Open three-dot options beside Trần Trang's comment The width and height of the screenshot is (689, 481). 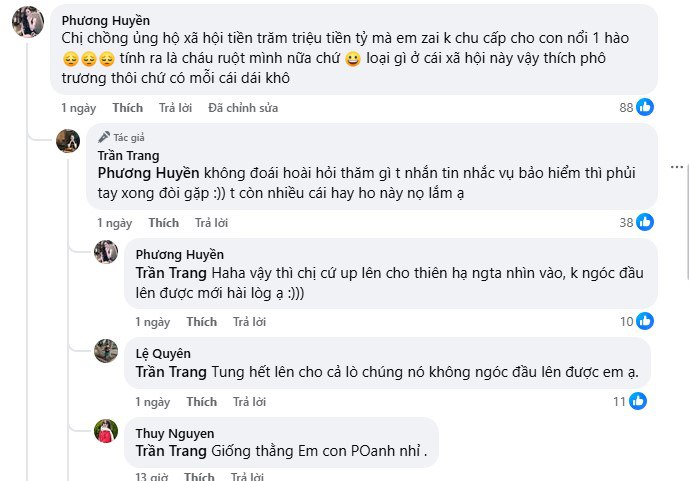click(x=678, y=167)
